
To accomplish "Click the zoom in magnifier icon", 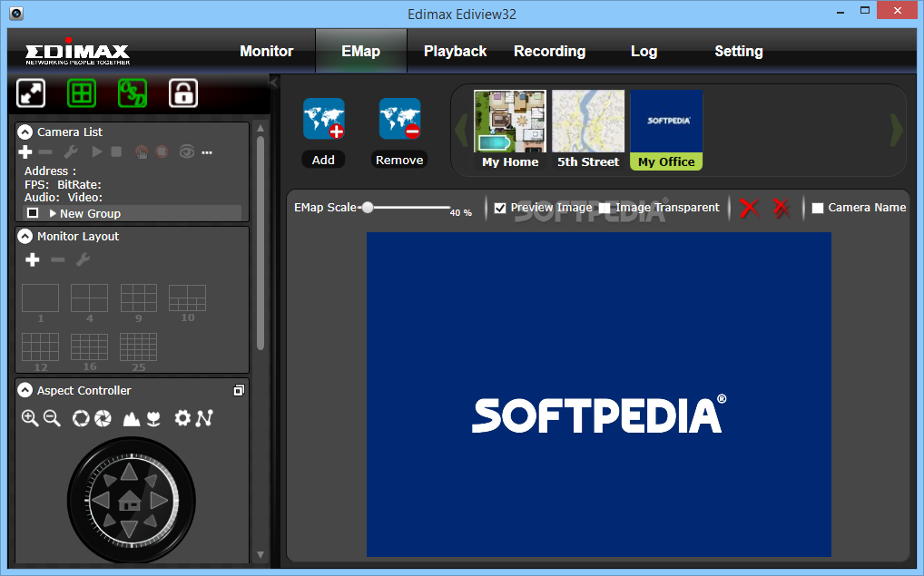I will click(x=29, y=418).
